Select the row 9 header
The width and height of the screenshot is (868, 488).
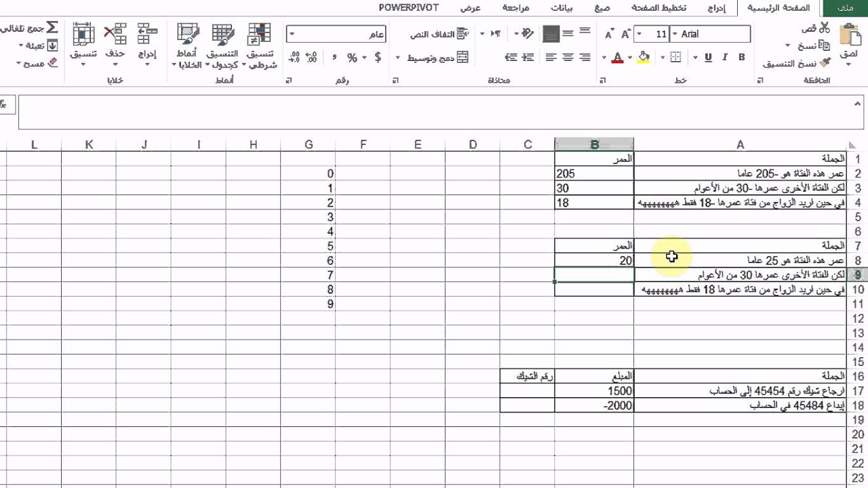[x=858, y=274]
